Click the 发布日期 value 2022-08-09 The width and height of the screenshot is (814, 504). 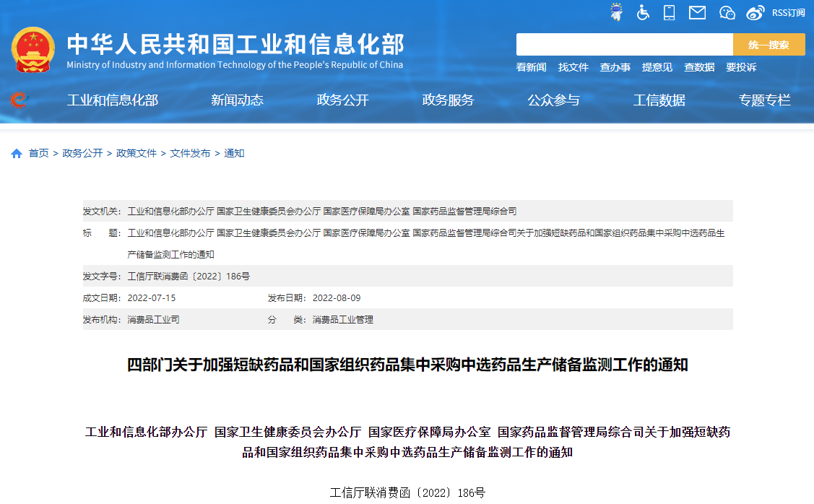click(337, 298)
